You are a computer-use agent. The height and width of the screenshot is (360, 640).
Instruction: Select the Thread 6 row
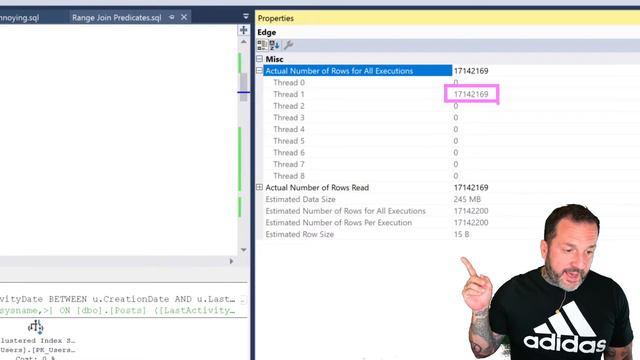tap(289, 153)
